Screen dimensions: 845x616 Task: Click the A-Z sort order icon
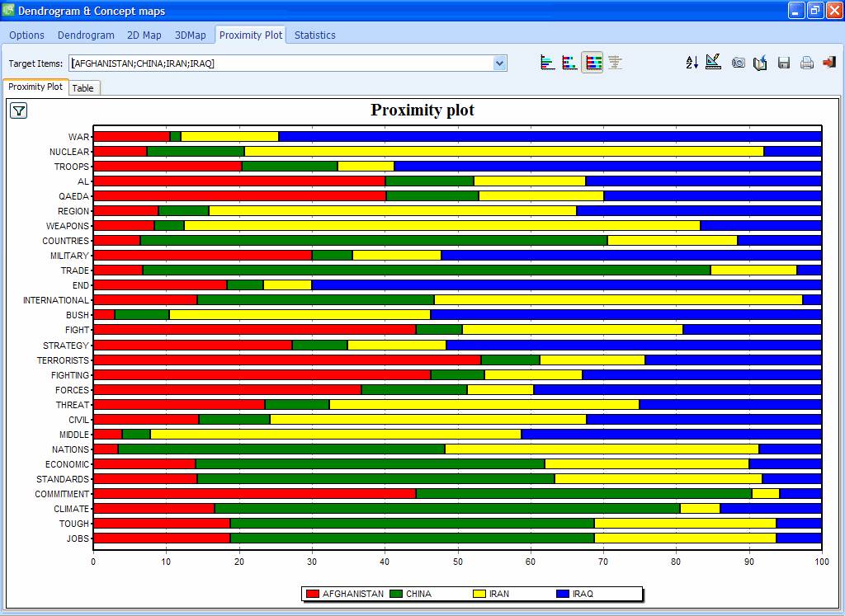click(x=692, y=63)
